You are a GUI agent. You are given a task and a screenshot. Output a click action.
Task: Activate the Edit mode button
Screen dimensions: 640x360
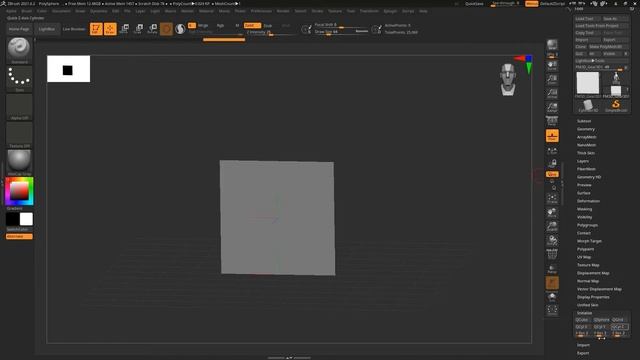tap(96, 29)
